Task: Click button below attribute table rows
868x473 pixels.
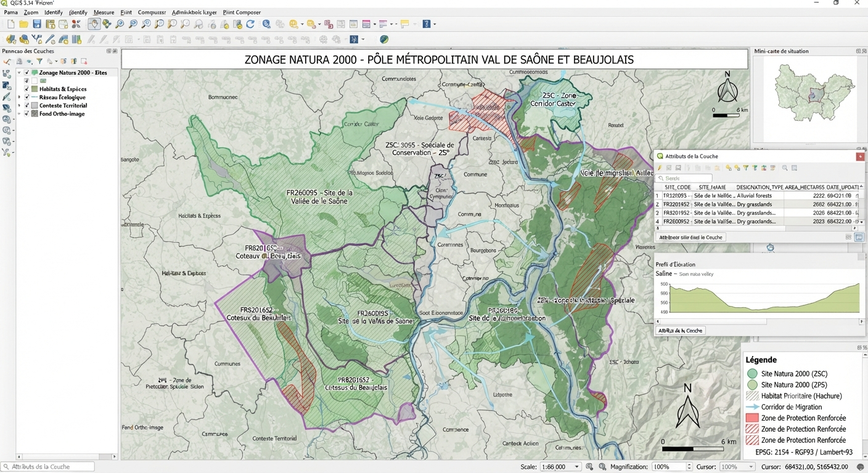Action: (690, 237)
